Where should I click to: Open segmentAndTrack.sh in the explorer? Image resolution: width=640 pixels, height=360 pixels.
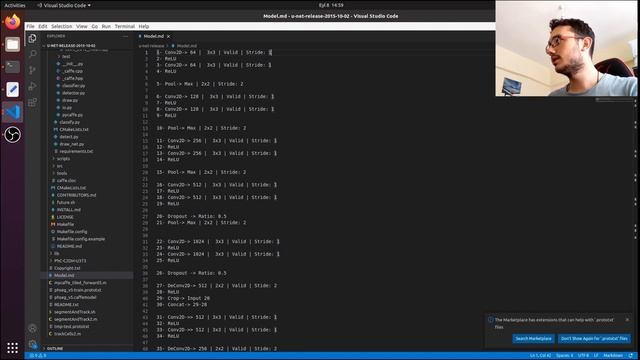pyautogui.click(x=75, y=312)
